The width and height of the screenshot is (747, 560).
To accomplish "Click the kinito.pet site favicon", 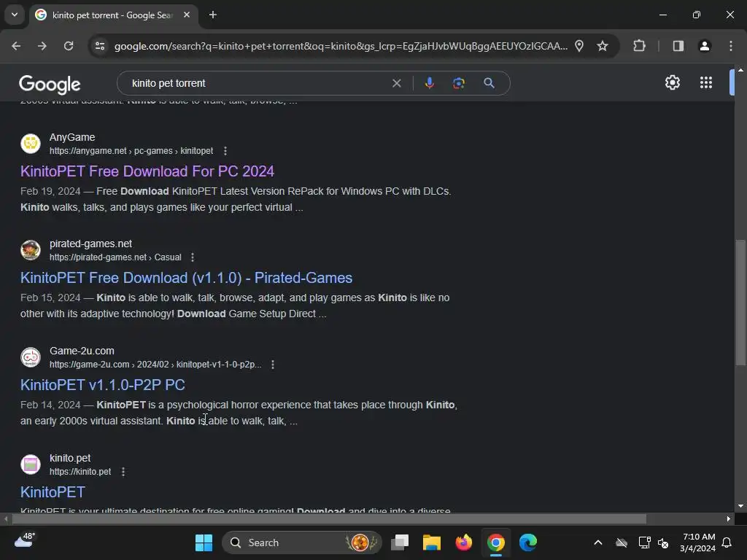I will pos(31,464).
